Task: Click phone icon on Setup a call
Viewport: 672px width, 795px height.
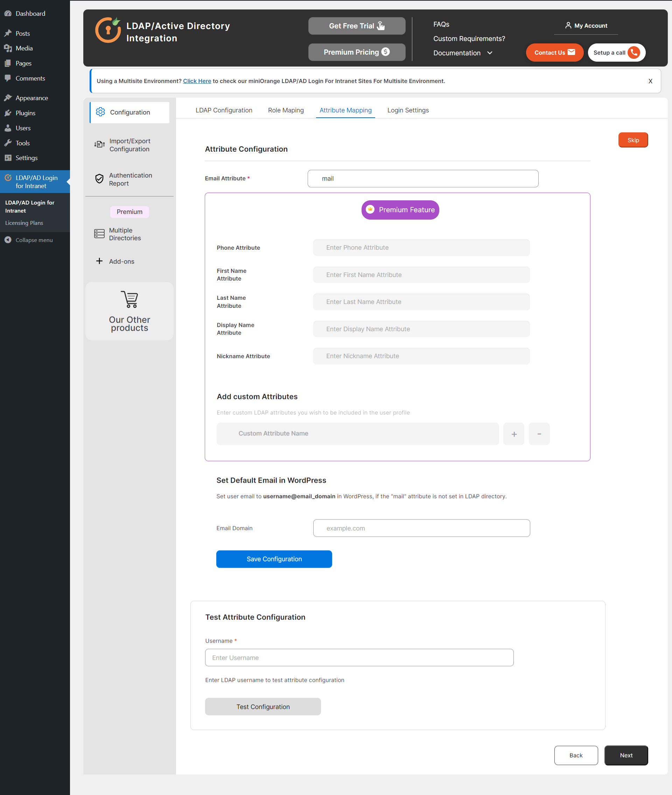Action: coord(634,52)
